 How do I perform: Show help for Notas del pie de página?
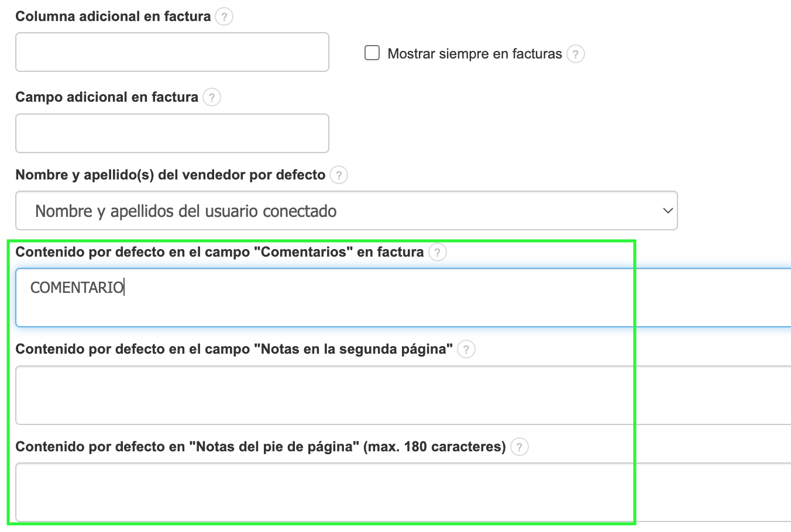519,447
